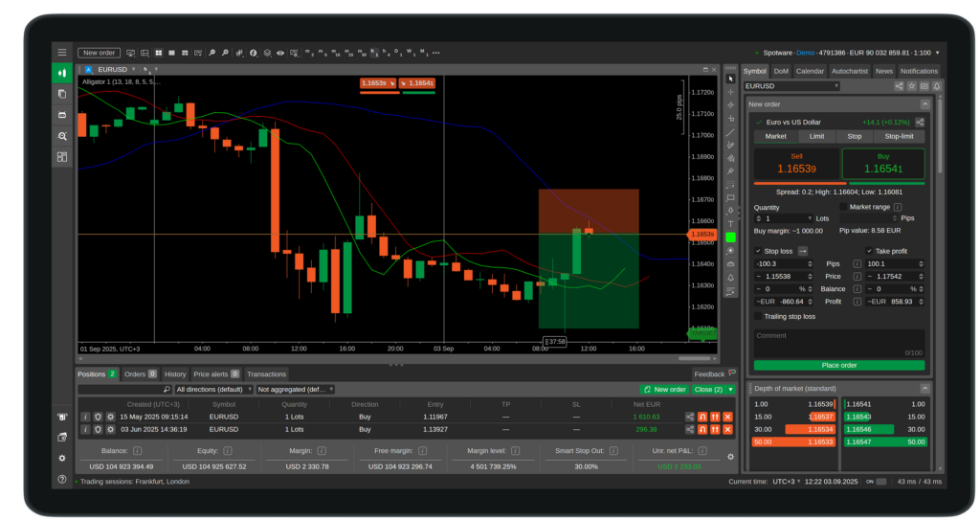Click the help question mark icon
Viewport: 980px width, 520px height.
pyautogui.click(x=62, y=478)
